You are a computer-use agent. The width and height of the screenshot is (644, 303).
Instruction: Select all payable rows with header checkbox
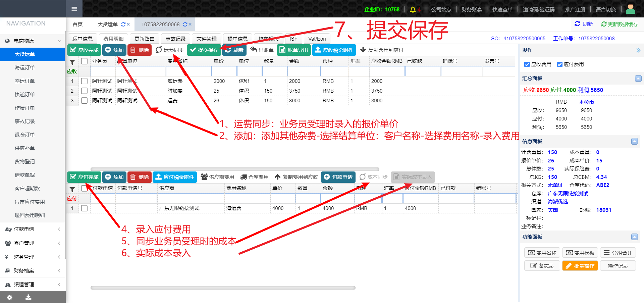tap(84, 188)
